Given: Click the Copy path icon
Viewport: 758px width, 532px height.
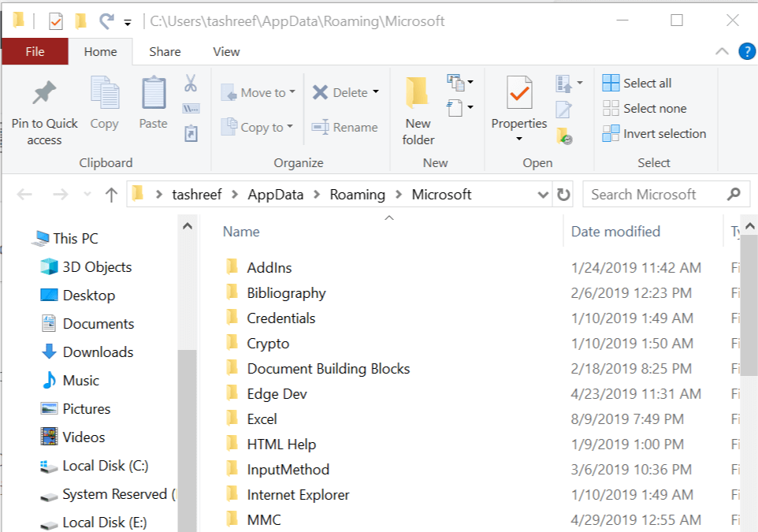Looking at the screenshot, I should [x=191, y=108].
